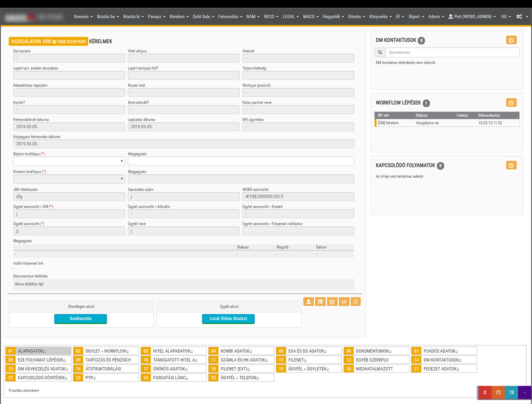532x404 pixels.
Task: Open the Könyvelés menu
Action: (380, 17)
